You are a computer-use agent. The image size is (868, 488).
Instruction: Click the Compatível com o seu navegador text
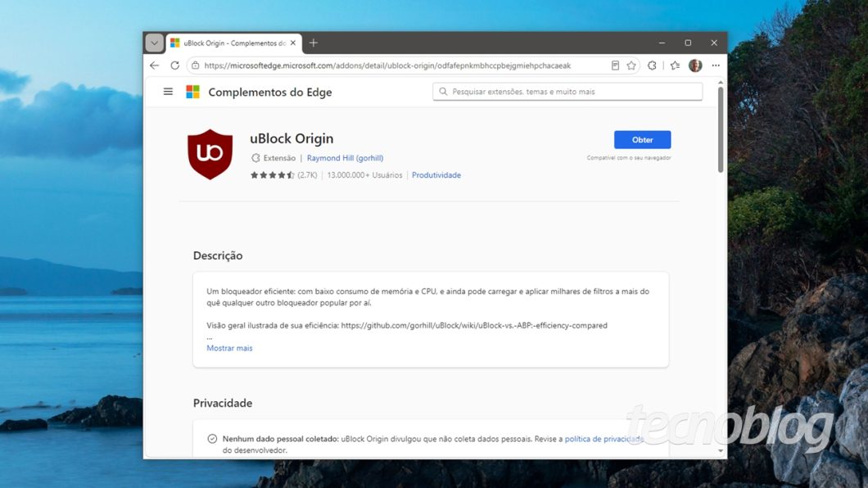[x=629, y=158]
